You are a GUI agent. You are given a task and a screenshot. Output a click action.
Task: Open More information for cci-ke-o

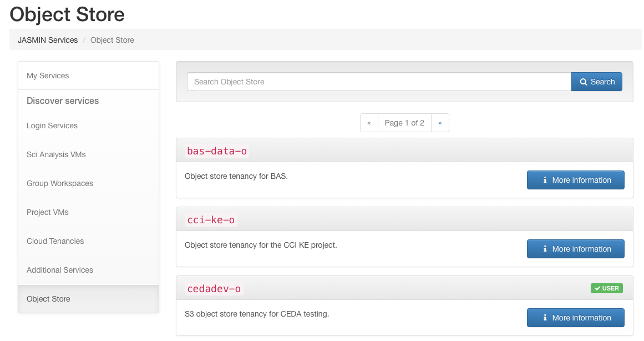(x=575, y=249)
